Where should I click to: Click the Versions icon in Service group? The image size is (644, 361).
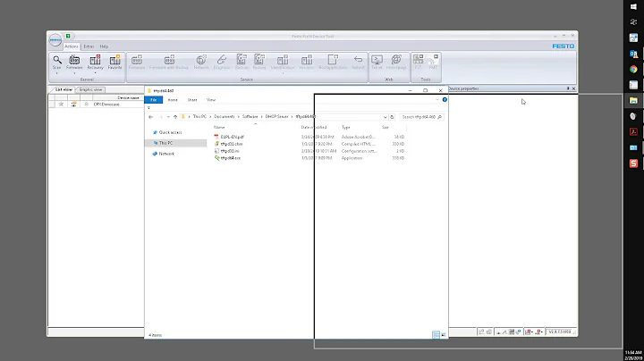[307, 62]
